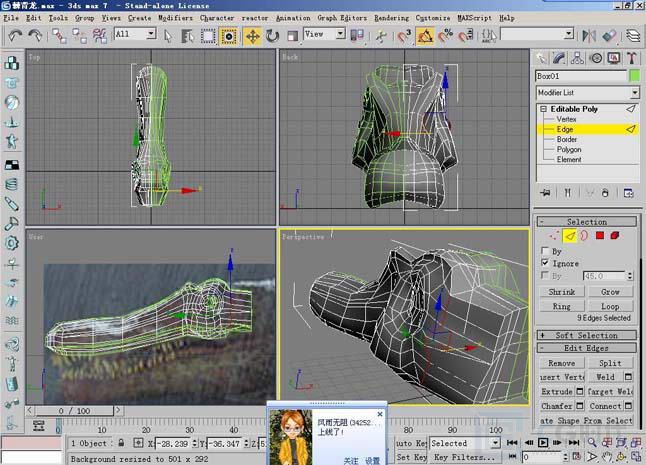Open the Create command panel tab
Screen dimensions: 646x465
tap(541, 58)
